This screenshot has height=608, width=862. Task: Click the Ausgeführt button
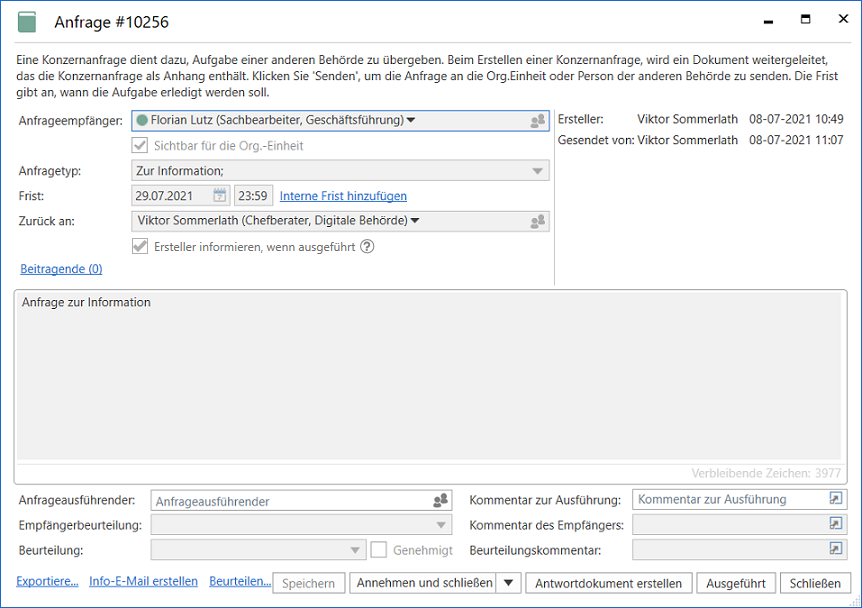click(736, 583)
